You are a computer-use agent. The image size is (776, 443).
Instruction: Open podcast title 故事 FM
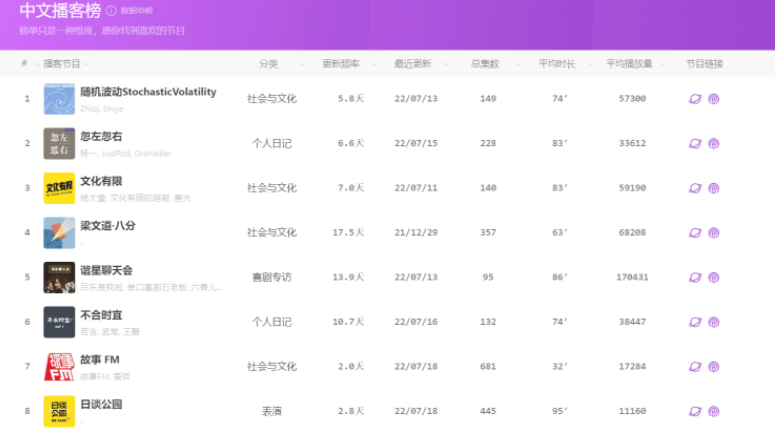[x=100, y=360]
